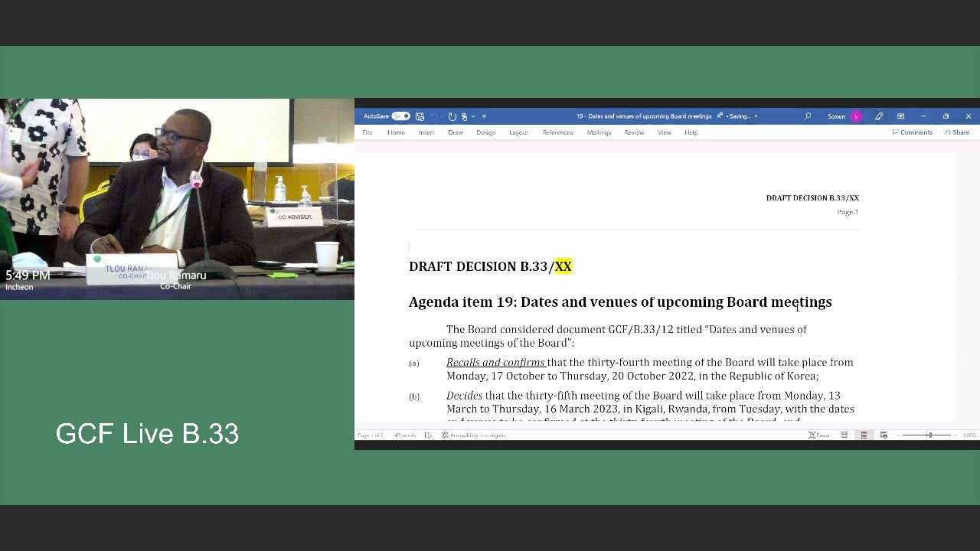980x551 pixels.
Task: Click the 145 words count
Action: coord(404,435)
